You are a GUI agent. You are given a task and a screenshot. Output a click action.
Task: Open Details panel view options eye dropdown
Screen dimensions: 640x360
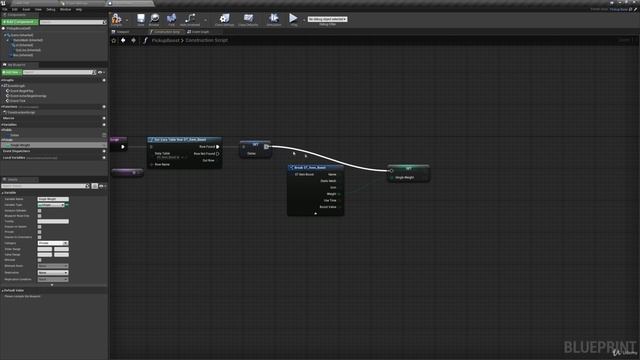tap(102, 186)
